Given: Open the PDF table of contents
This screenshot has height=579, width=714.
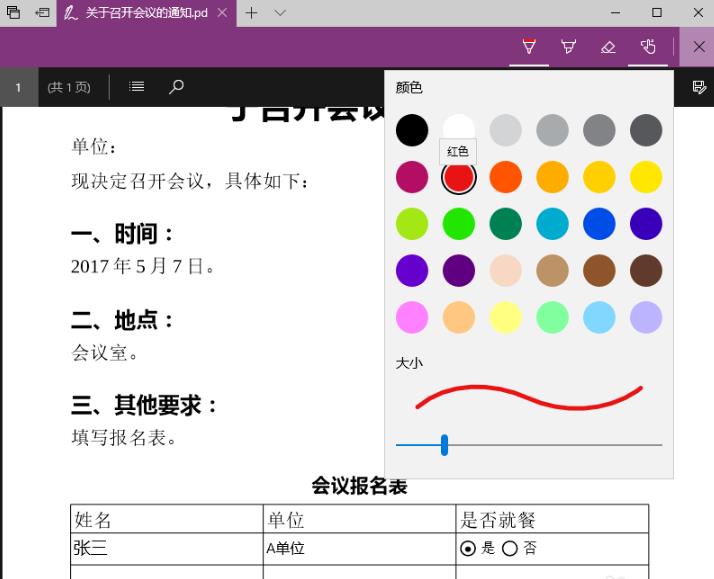Looking at the screenshot, I should pos(137,87).
